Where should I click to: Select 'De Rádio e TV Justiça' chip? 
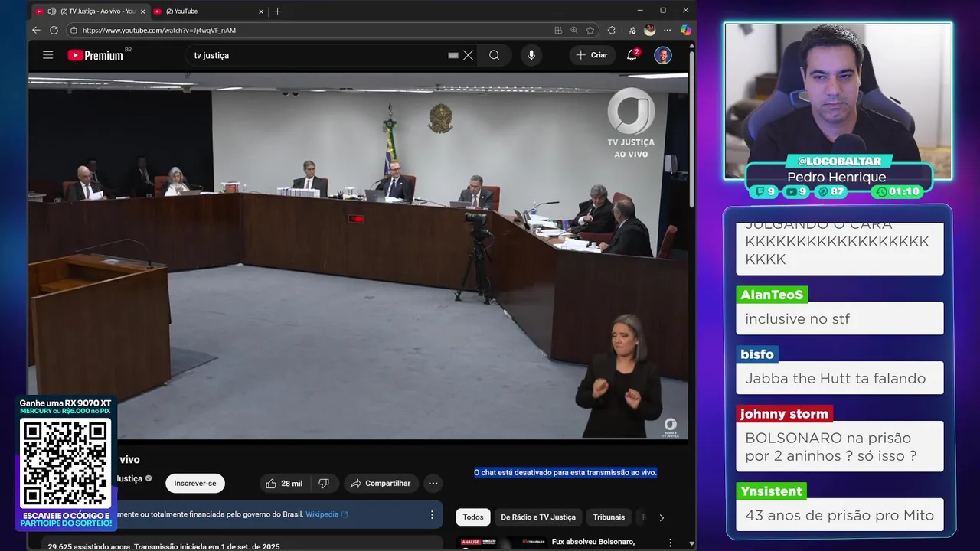(538, 517)
